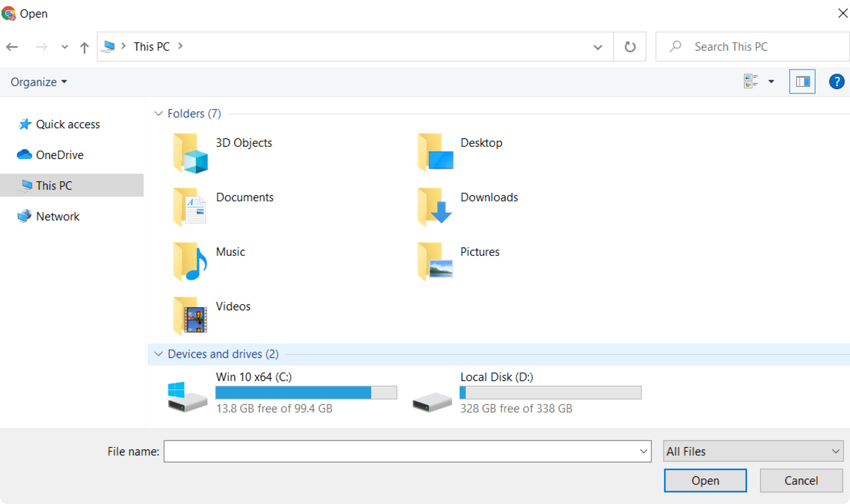Open the file type dropdown showing All Files
The width and height of the screenshot is (850, 504).
coord(753,451)
